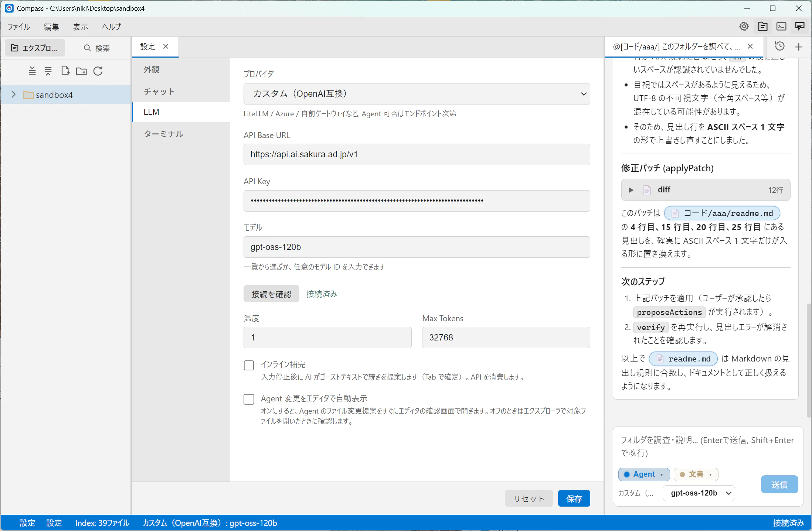Open the 表示 menu
Viewport: 812px width, 531px height.
point(81,27)
